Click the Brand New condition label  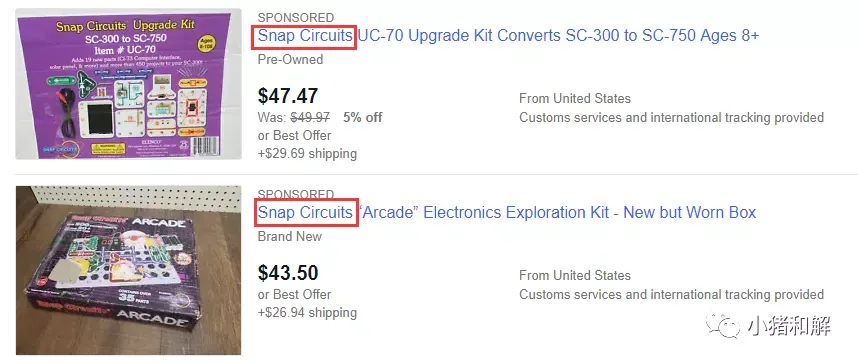pyautogui.click(x=290, y=237)
